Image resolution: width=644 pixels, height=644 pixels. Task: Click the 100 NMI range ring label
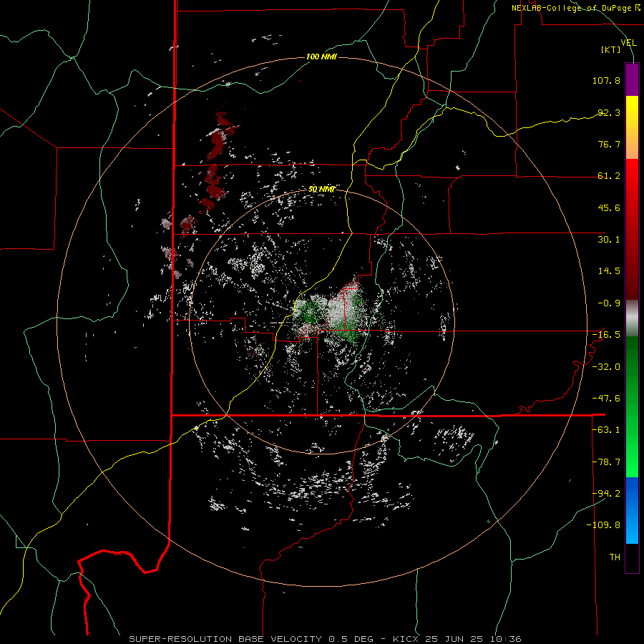[321, 57]
